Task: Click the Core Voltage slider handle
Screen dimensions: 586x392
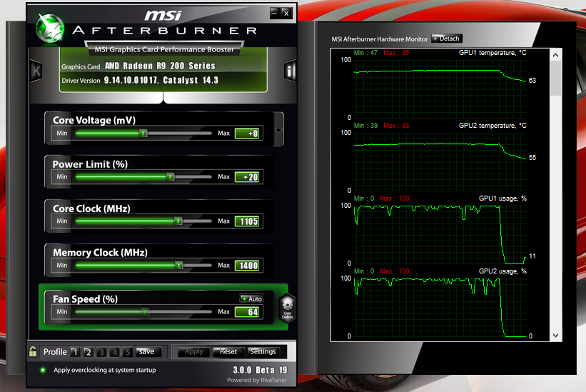Action: tap(143, 133)
